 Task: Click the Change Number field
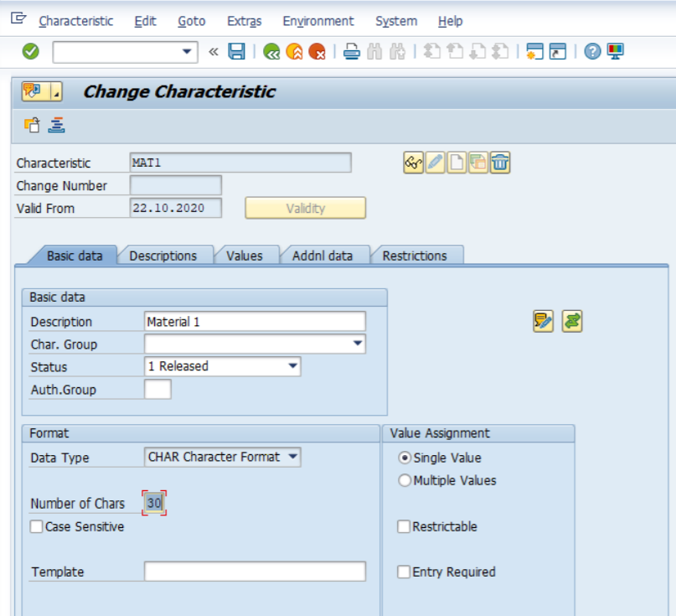pos(175,185)
